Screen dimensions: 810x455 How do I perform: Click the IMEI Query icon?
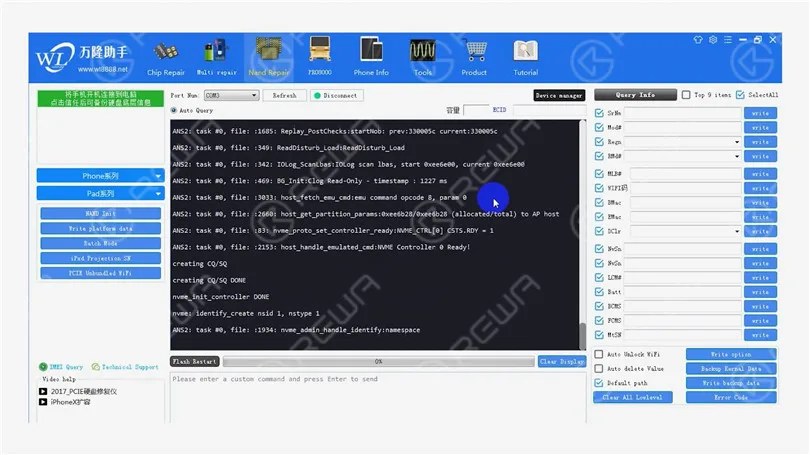[x=43, y=367]
